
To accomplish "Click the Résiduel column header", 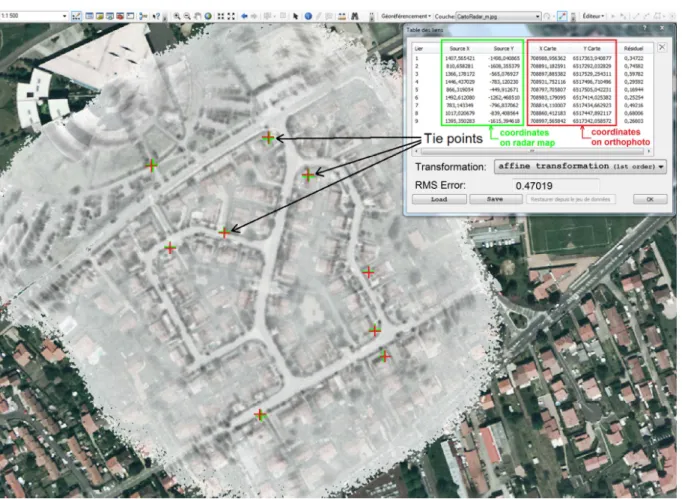I will 633,48.
